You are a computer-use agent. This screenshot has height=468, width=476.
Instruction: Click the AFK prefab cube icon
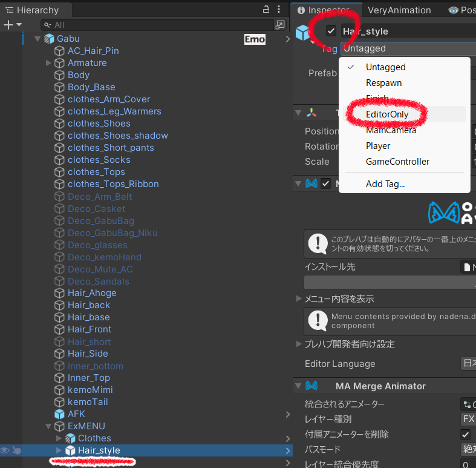pos(59,414)
